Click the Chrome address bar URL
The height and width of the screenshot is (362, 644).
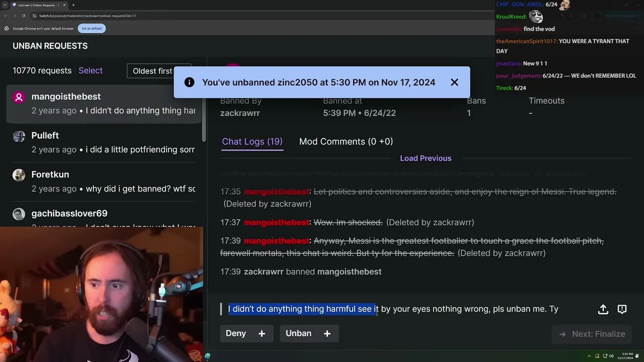coord(88,16)
